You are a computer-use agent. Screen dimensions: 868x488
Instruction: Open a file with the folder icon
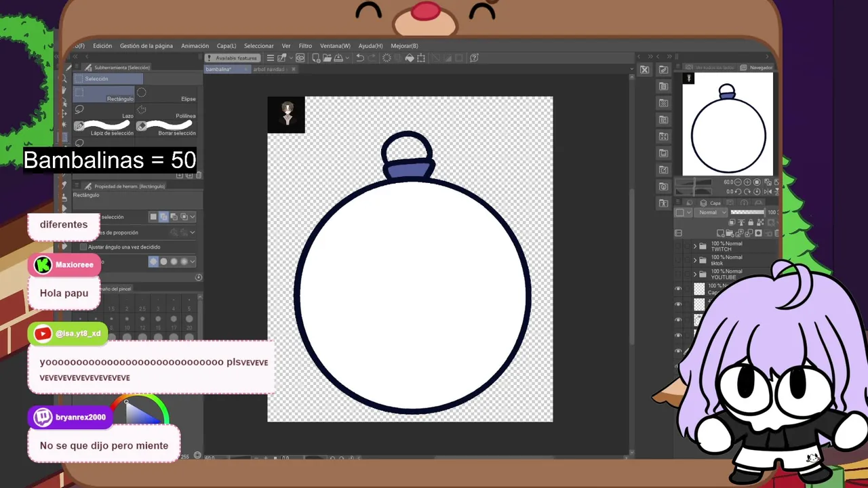click(x=327, y=58)
